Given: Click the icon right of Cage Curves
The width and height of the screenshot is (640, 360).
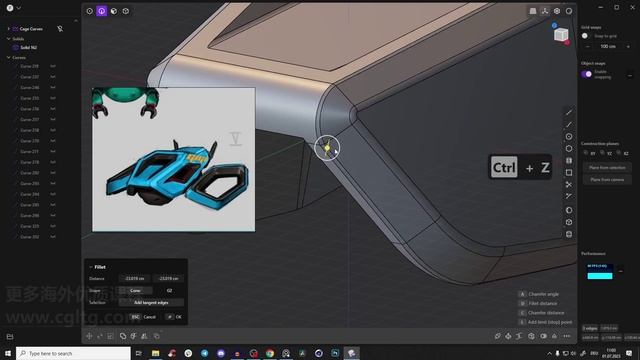Looking at the screenshot, I should [x=60, y=29].
